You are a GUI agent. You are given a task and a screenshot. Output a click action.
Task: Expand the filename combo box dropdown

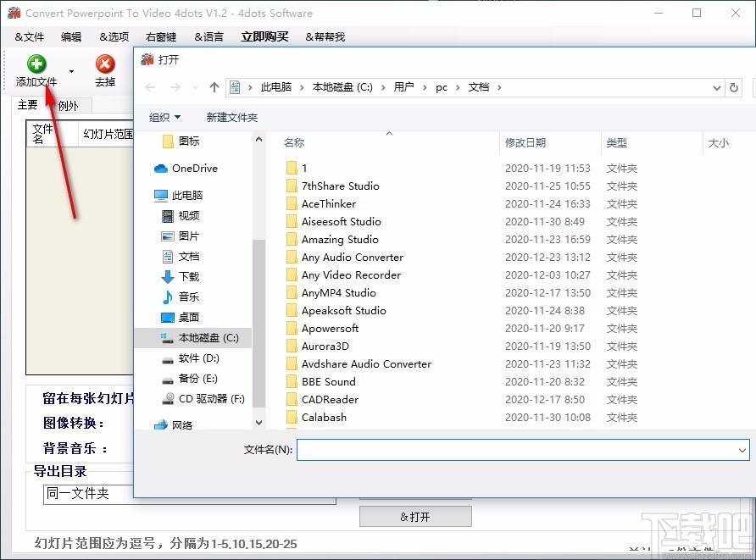742,450
